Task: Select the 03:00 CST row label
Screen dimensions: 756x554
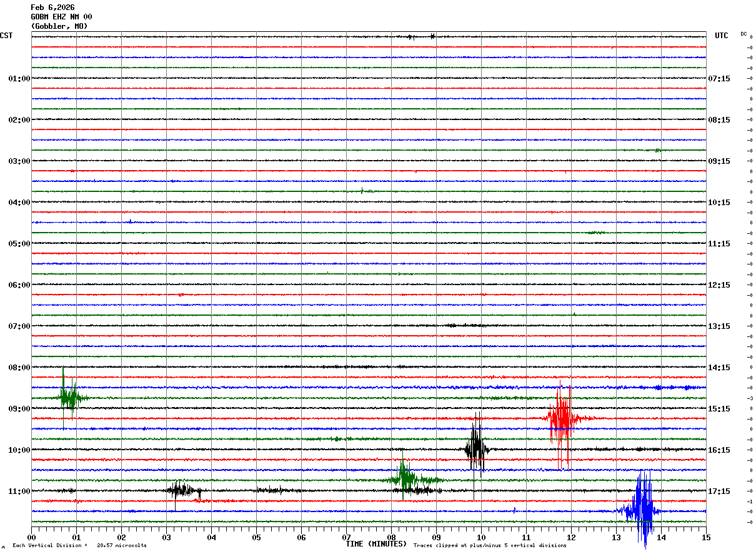Action: pyautogui.click(x=19, y=161)
